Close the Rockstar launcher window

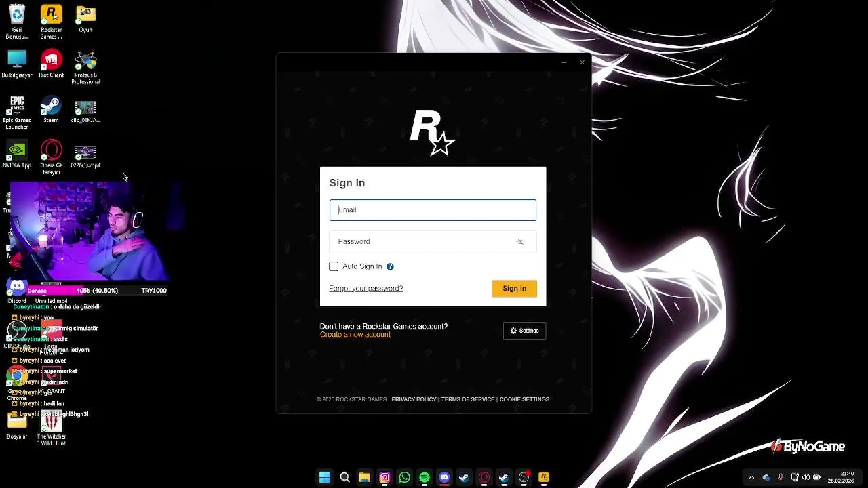pos(582,62)
